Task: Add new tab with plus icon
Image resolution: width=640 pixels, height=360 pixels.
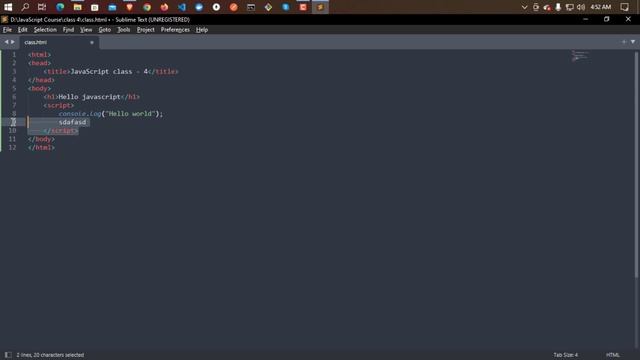Action: click(x=624, y=42)
